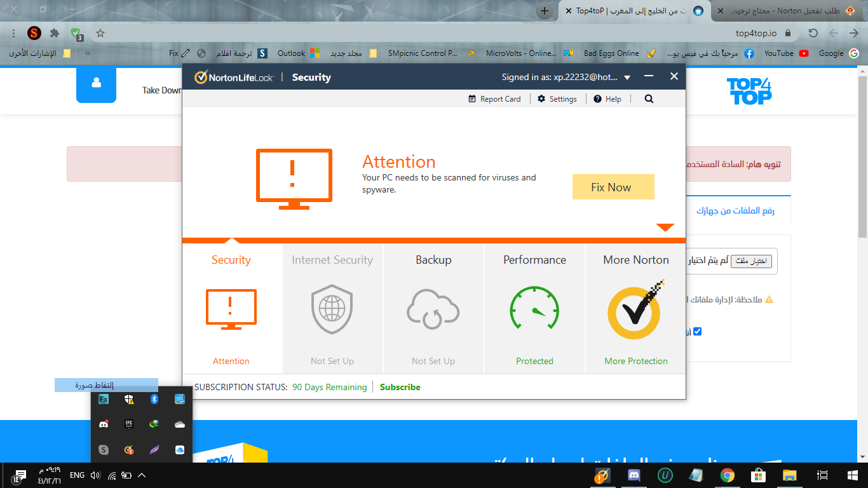Image resolution: width=868 pixels, height=488 pixels.
Task: Click the Internet Download Manager tray icon
Action: pyautogui.click(x=154, y=424)
